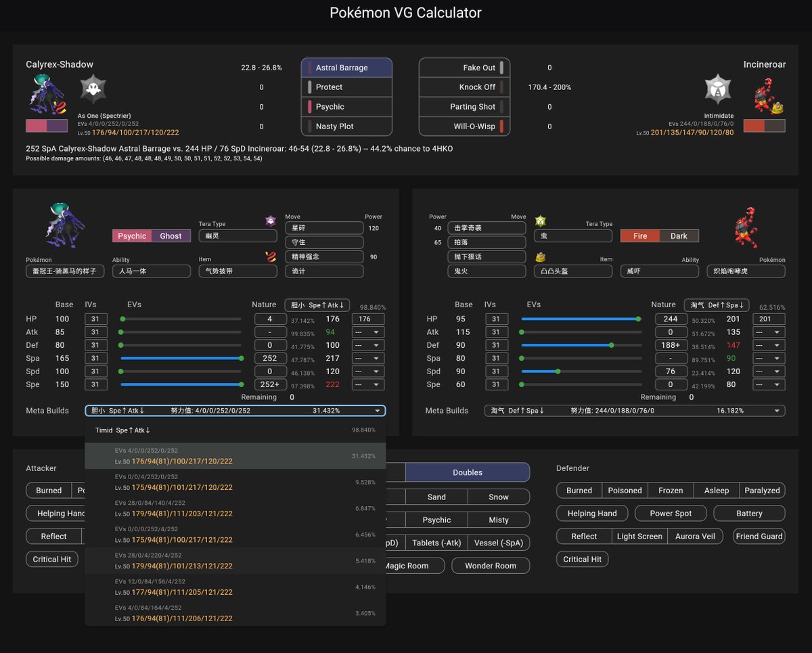Open defender nature dropdown 淘气
The height and width of the screenshot is (653, 812).
click(x=717, y=305)
